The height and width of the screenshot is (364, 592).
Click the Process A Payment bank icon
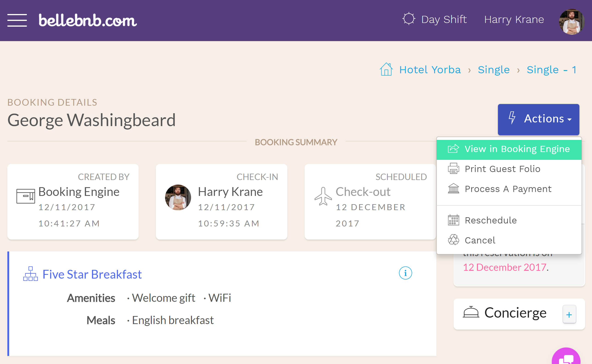tap(453, 189)
